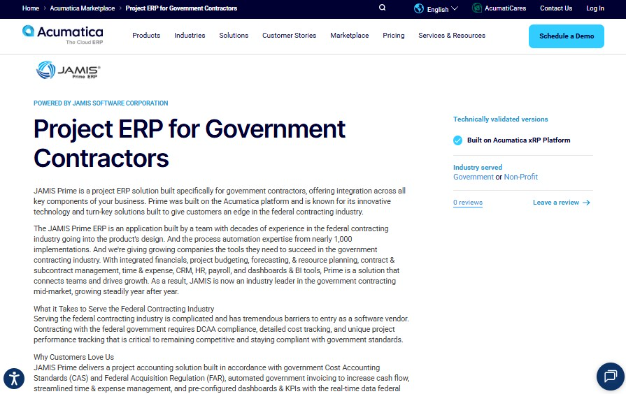This screenshot has width=626, height=394.
Task: Click the Acumatica Marketplace breadcrumb
Action: point(82,8)
